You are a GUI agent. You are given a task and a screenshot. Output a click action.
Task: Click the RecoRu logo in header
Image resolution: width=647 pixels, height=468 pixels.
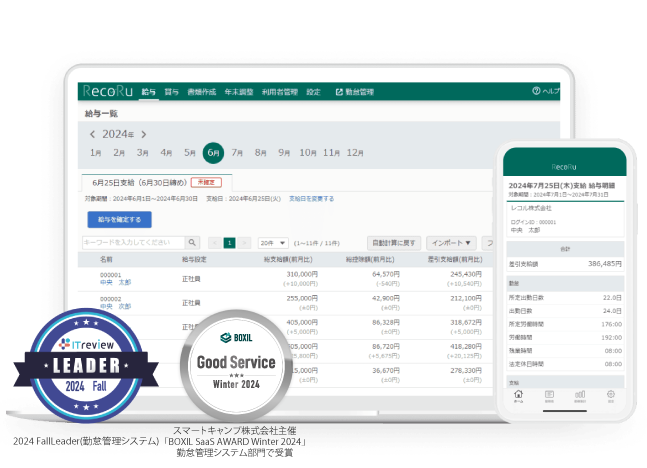(108, 91)
